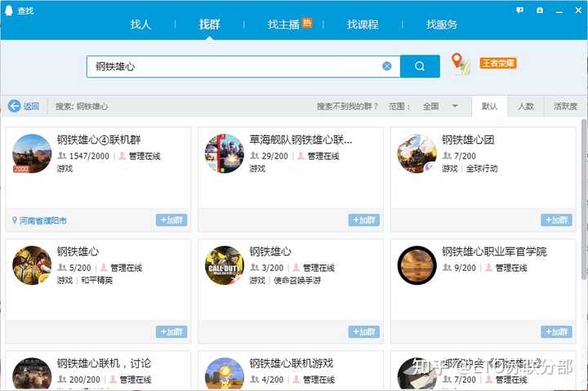
Task: Open group title 草海舰队钢铁雄心联...
Action: [301, 140]
